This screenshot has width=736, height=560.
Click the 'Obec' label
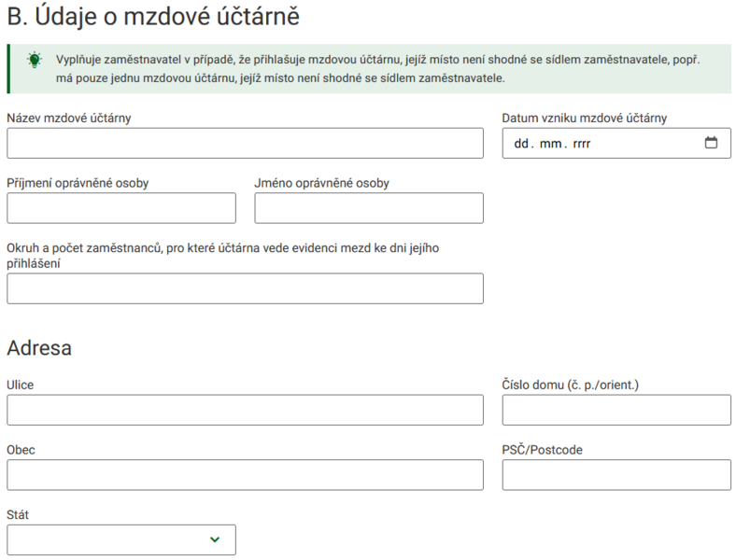(x=21, y=450)
